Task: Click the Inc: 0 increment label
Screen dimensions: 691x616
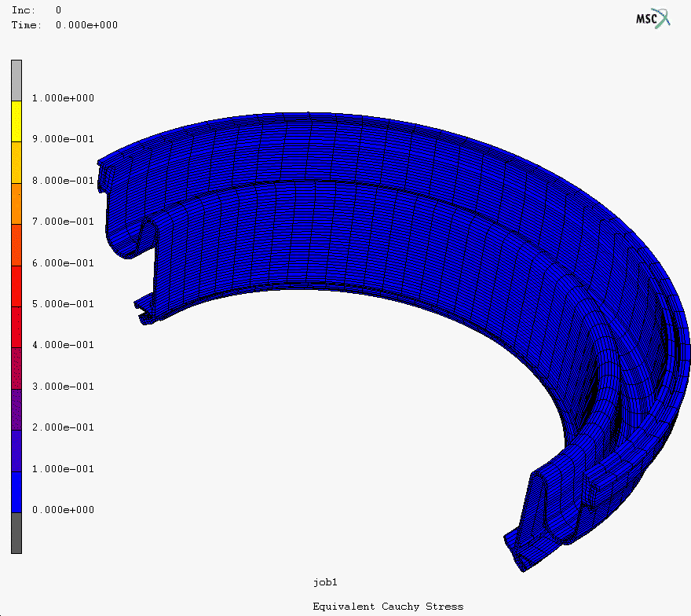Action: coord(37,9)
